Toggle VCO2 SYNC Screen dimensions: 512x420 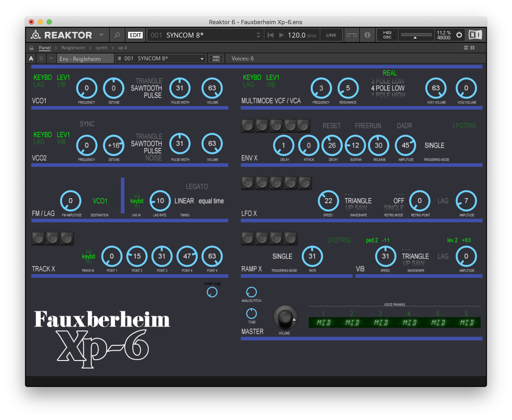click(87, 124)
